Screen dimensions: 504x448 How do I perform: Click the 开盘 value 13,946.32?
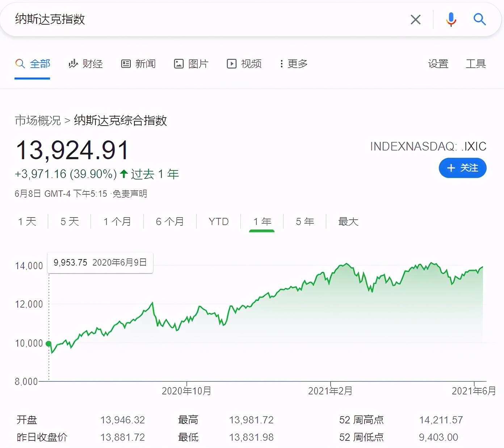point(122,420)
